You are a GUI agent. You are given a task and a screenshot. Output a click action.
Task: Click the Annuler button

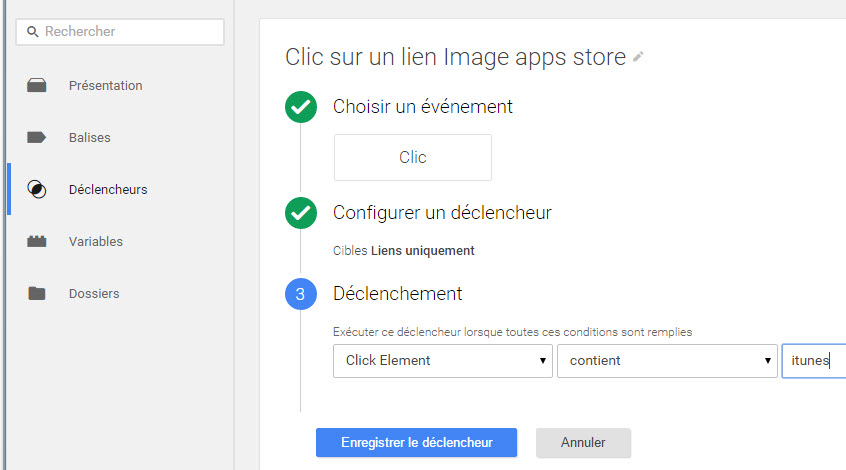pyautogui.click(x=583, y=442)
